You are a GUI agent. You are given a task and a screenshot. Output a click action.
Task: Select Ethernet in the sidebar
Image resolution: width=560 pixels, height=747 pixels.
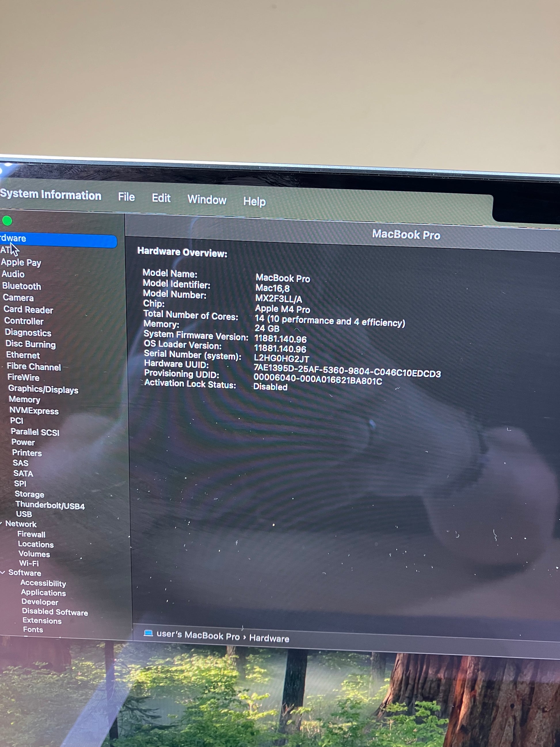point(23,355)
